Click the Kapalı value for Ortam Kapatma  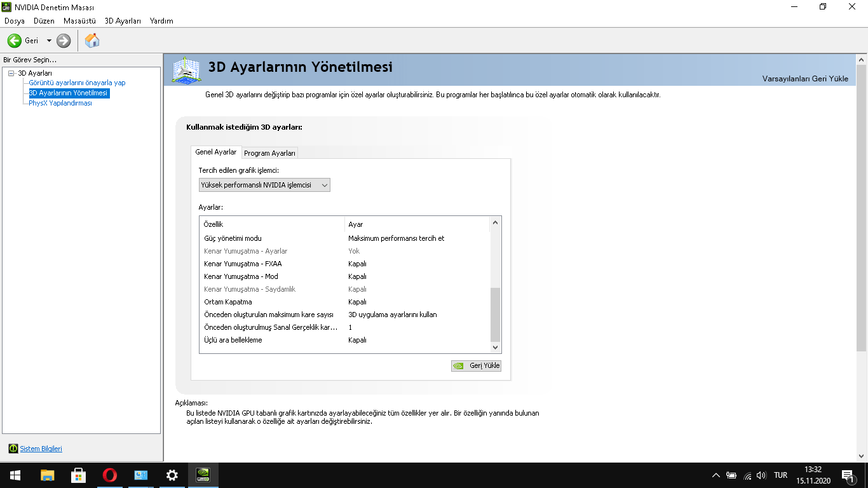(x=357, y=302)
